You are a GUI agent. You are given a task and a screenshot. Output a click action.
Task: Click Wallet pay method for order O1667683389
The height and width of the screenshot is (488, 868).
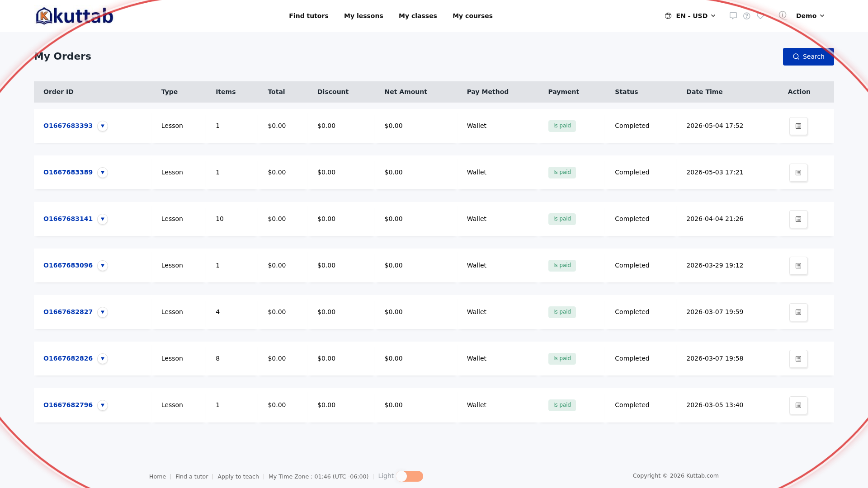pyautogui.click(x=476, y=172)
